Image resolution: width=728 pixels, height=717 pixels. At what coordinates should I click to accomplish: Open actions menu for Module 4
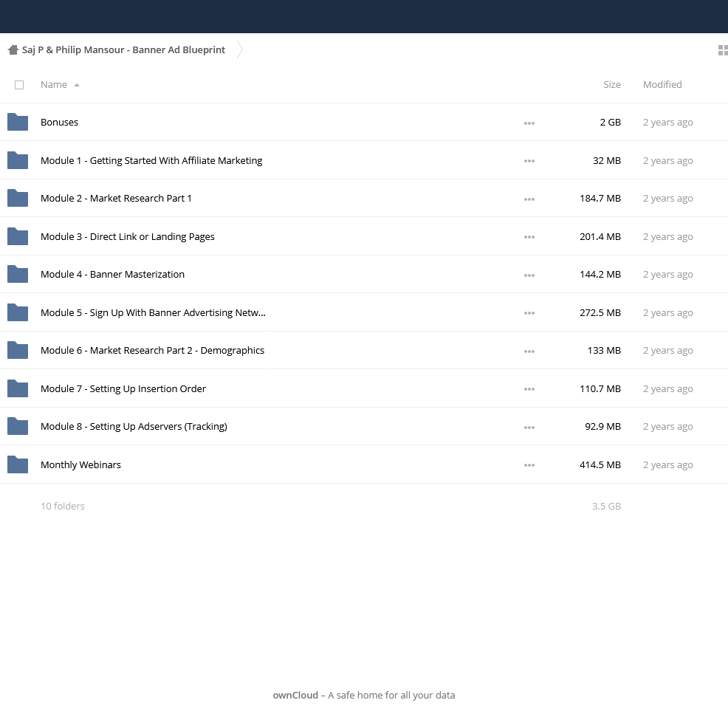click(x=529, y=275)
